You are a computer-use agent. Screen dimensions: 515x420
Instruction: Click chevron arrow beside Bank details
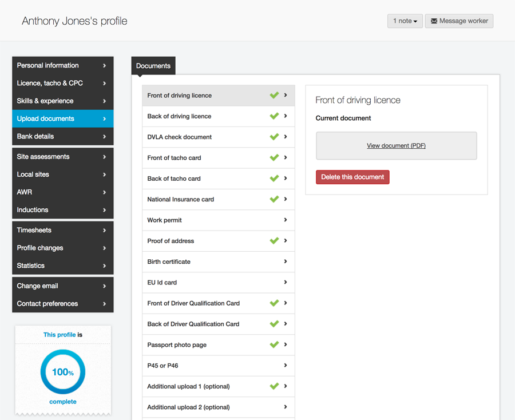105,137
